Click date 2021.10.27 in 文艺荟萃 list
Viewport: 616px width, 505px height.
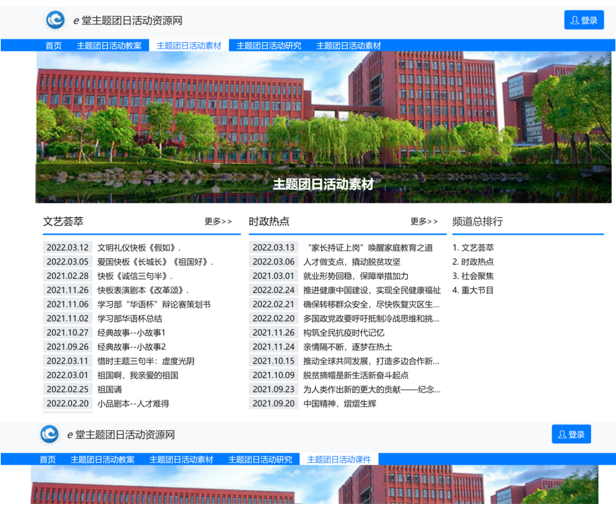(68, 332)
